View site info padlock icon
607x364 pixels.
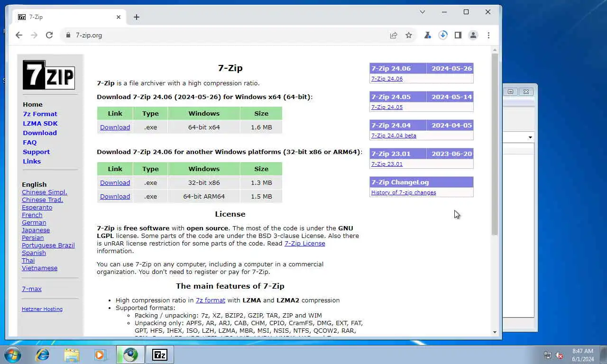[68, 35]
